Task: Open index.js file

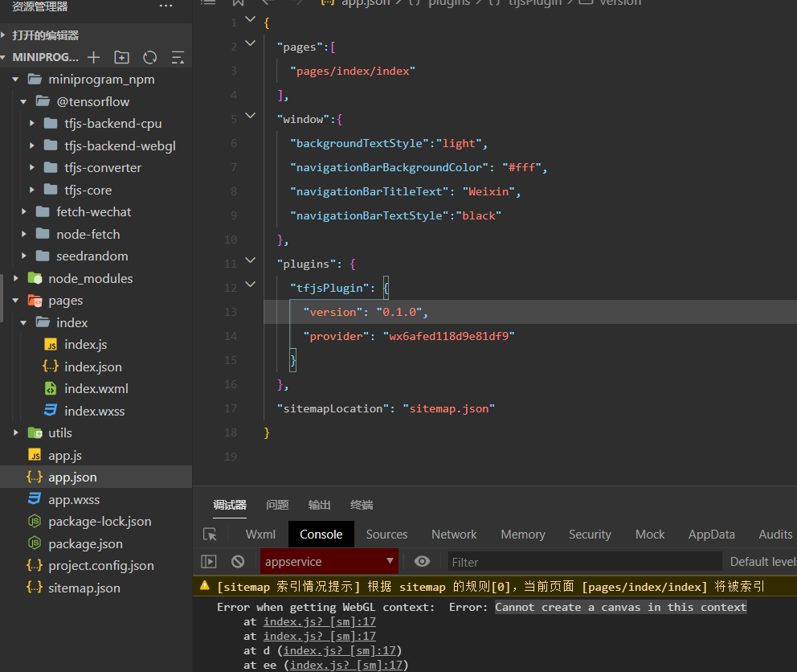Action: pyautogui.click(x=85, y=344)
